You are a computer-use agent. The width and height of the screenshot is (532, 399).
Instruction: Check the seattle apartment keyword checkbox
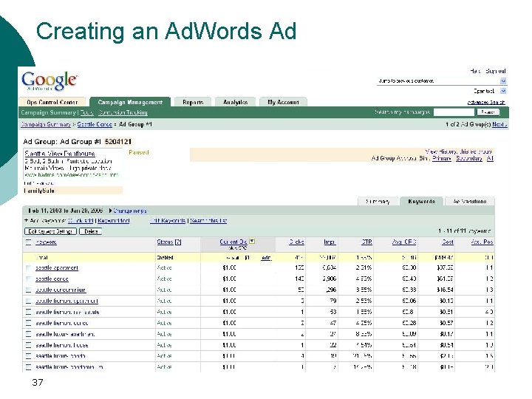29,268
